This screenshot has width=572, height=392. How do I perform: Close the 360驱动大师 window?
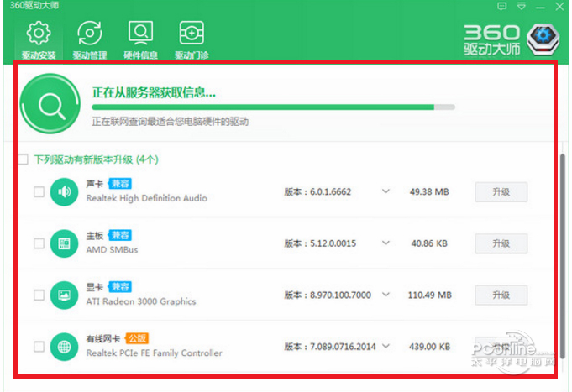point(560,7)
